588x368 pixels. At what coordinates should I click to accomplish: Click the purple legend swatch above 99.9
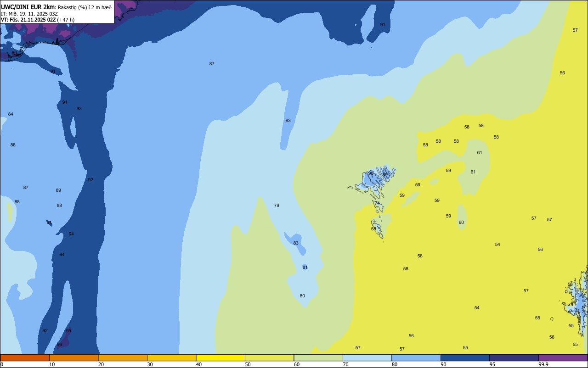(x=563, y=357)
